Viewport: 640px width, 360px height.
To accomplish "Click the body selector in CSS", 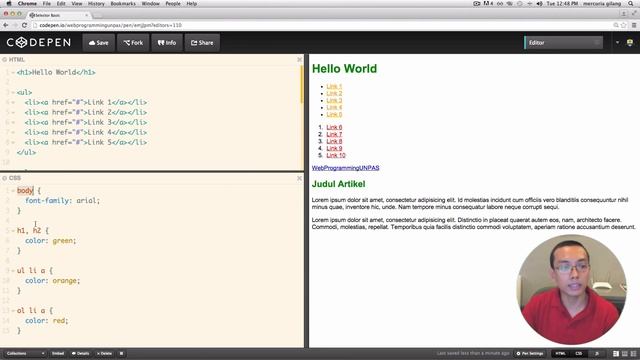I will click(25, 191).
